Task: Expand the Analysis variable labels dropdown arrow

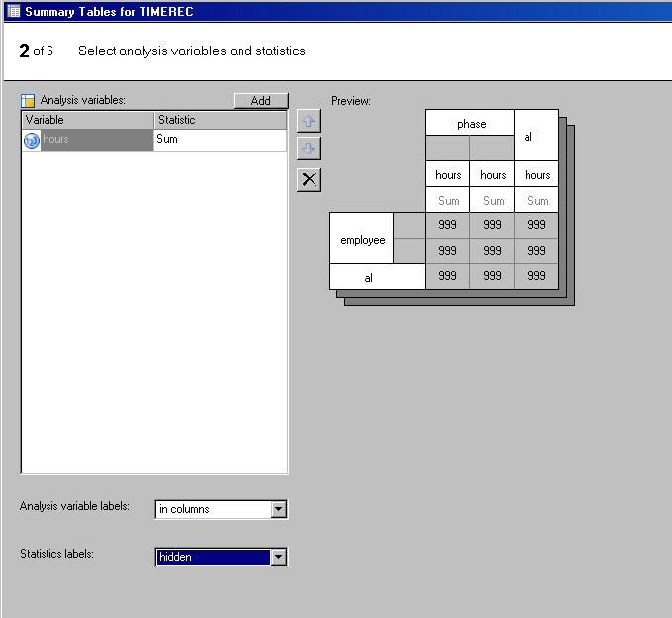Action: (278, 510)
